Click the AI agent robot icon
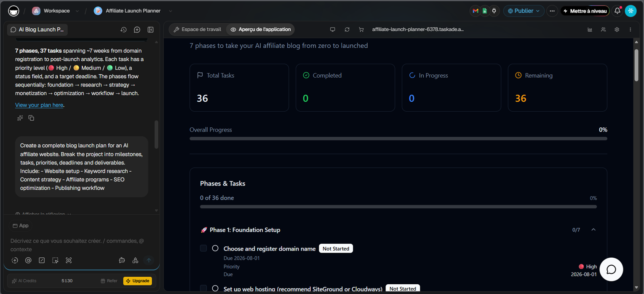Screen dimensions: 644x294 click(x=122, y=260)
